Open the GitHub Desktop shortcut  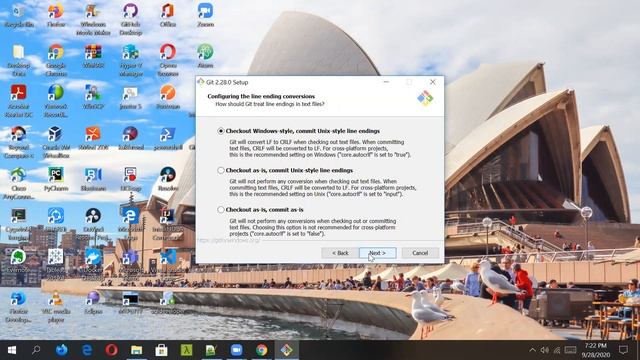[x=131, y=20]
